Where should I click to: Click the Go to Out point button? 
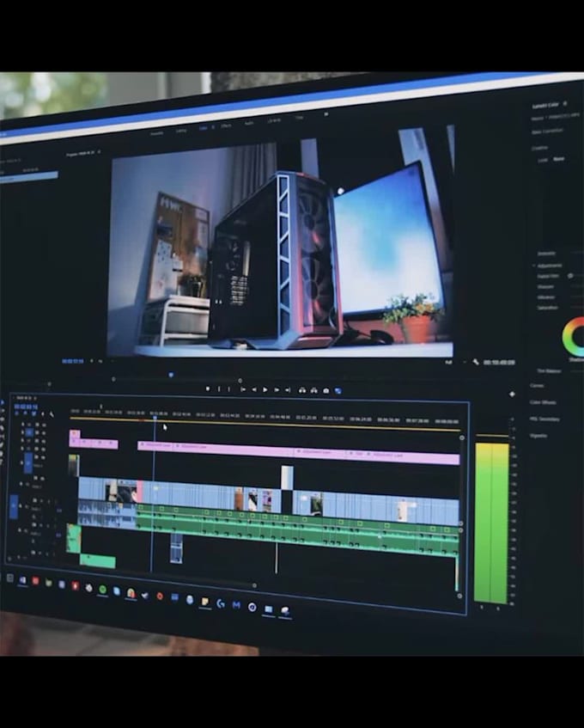(288, 390)
